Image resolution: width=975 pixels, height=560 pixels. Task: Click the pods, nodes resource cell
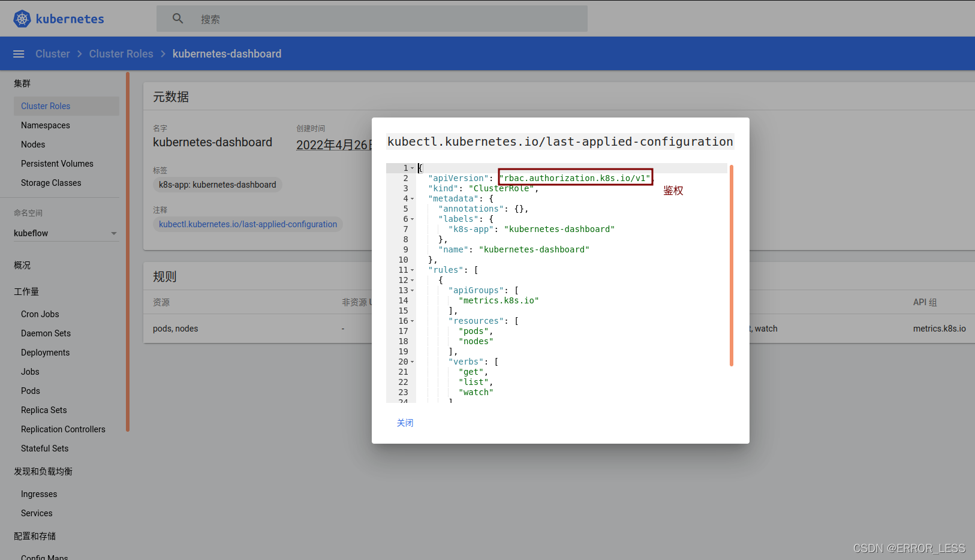tap(176, 329)
